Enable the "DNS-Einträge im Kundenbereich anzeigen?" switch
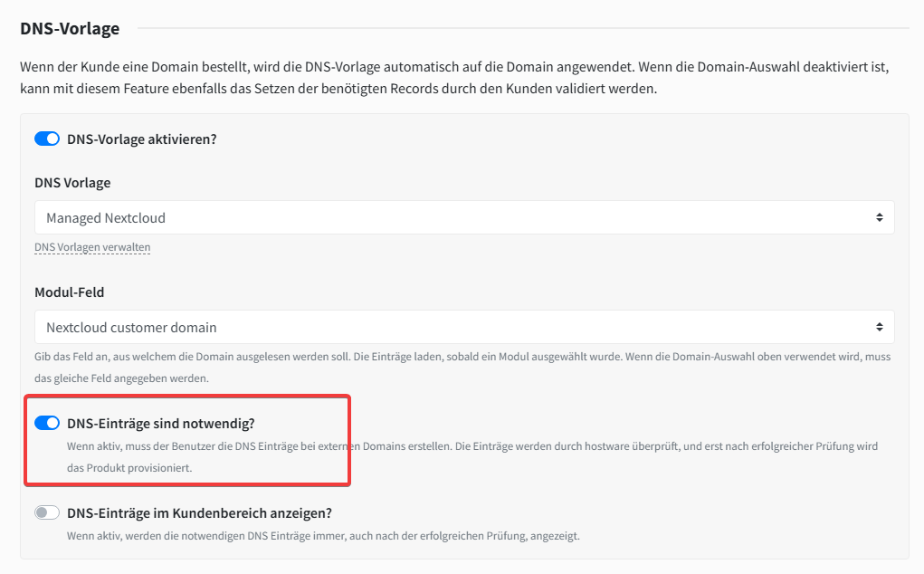Viewport: 924px width, 574px height. (x=47, y=512)
